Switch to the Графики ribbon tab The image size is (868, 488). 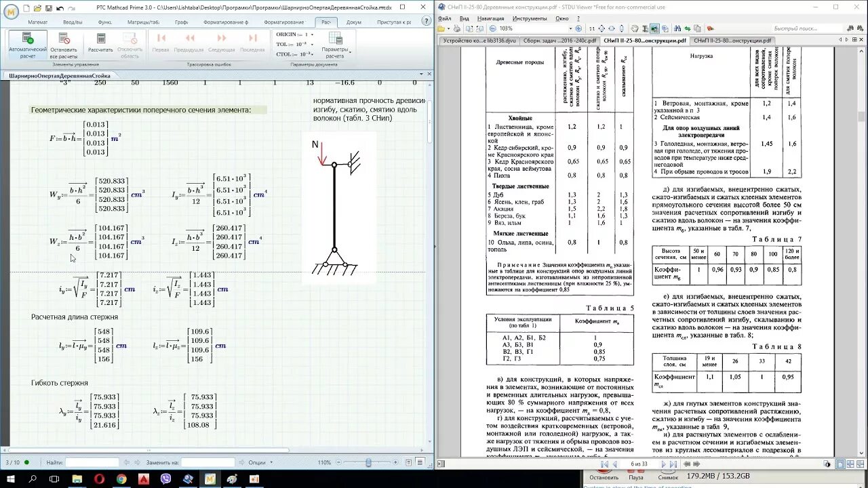[x=181, y=22]
